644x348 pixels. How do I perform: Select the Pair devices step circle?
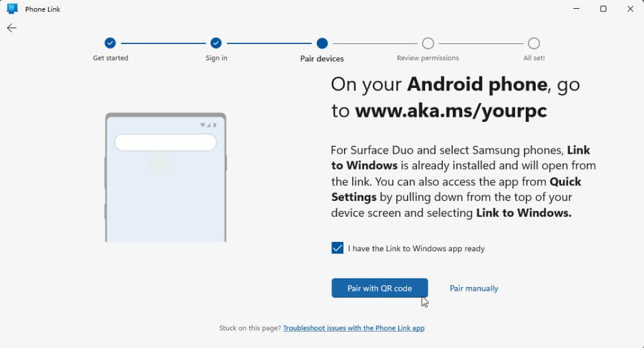322,43
